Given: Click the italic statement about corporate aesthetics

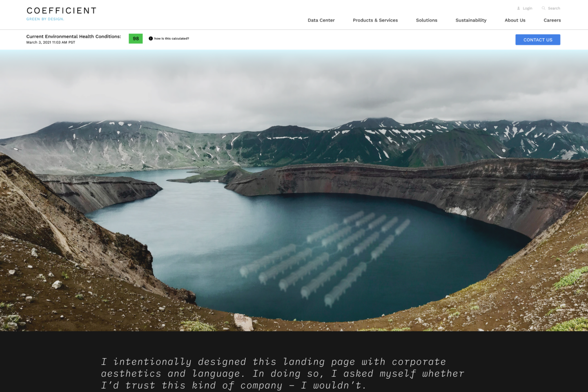Looking at the screenshot, I should click(x=283, y=374).
